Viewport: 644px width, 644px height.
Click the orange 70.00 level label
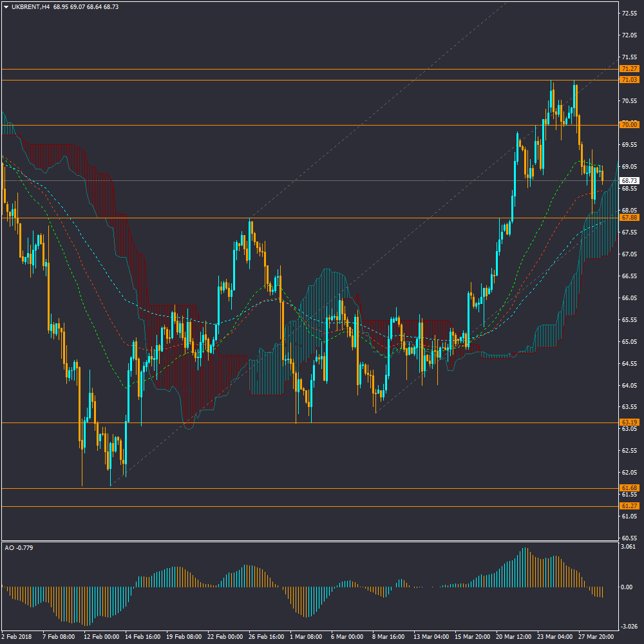click(629, 125)
